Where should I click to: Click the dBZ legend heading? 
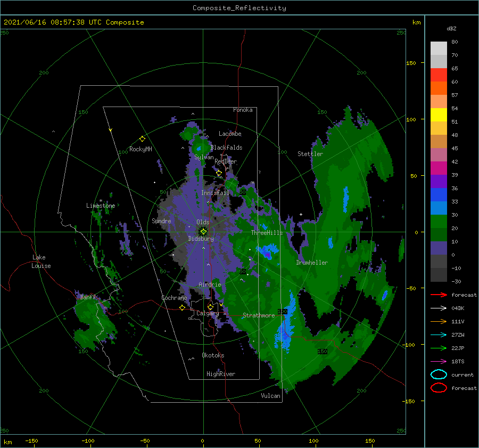point(451,28)
